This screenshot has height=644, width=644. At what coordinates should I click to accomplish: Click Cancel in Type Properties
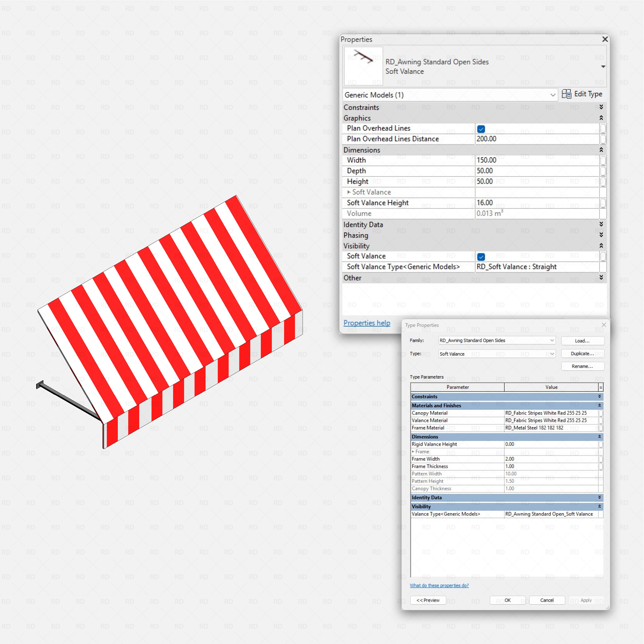point(547,600)
